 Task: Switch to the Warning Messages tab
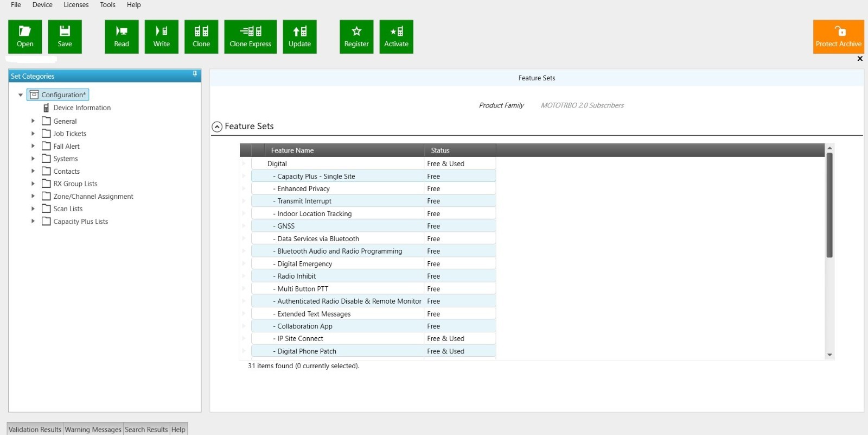[x=93, y=429]
